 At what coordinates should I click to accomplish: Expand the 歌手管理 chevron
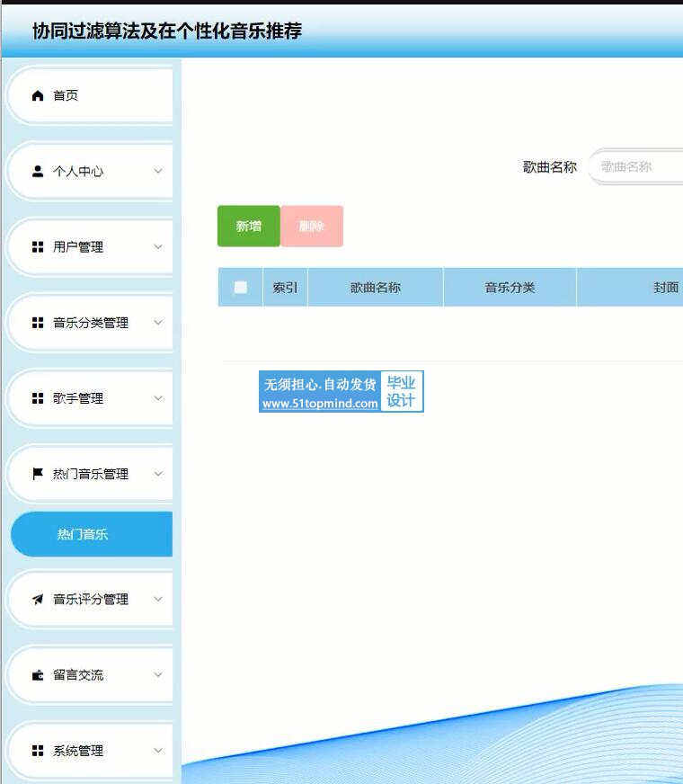tap(158, 398)
